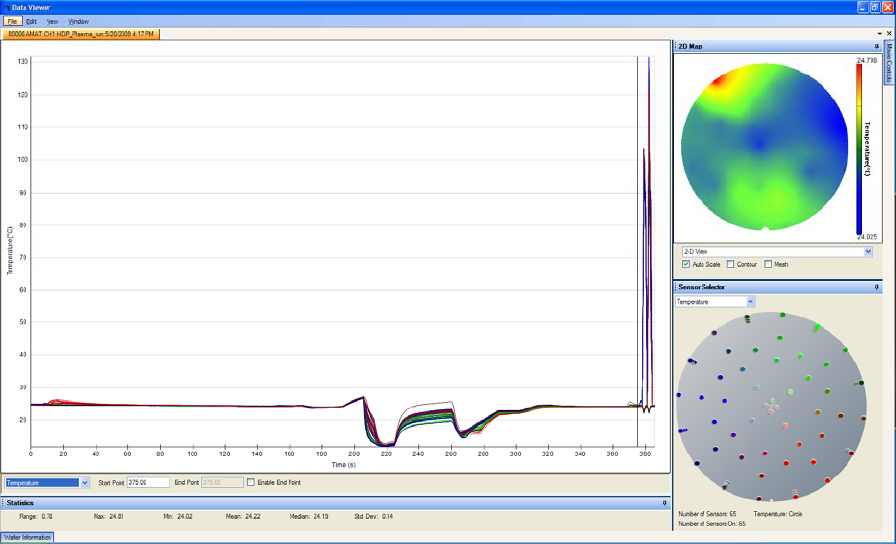The image size is (896, 544).
Task: Expand the 2-D View dropdown
Action: point(867,252)
